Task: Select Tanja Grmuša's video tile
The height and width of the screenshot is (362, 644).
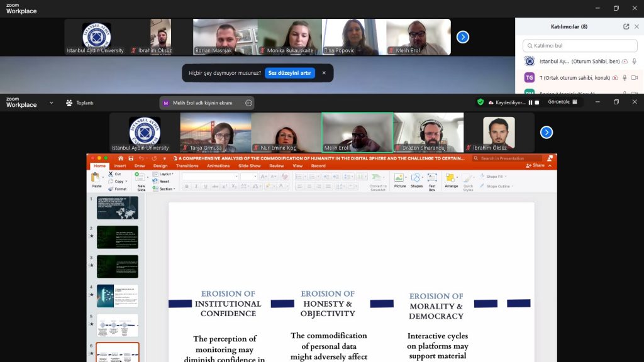Action: click(216, 132)
